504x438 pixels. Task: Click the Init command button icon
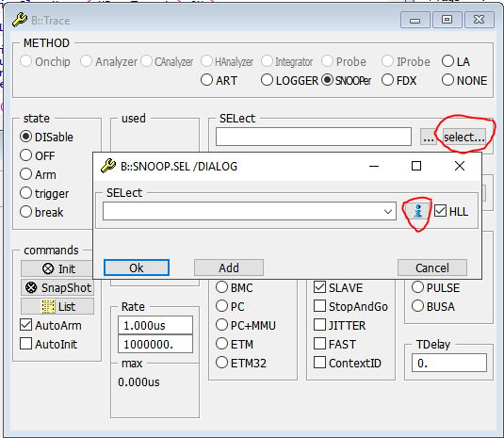click(x=48, y=268)
